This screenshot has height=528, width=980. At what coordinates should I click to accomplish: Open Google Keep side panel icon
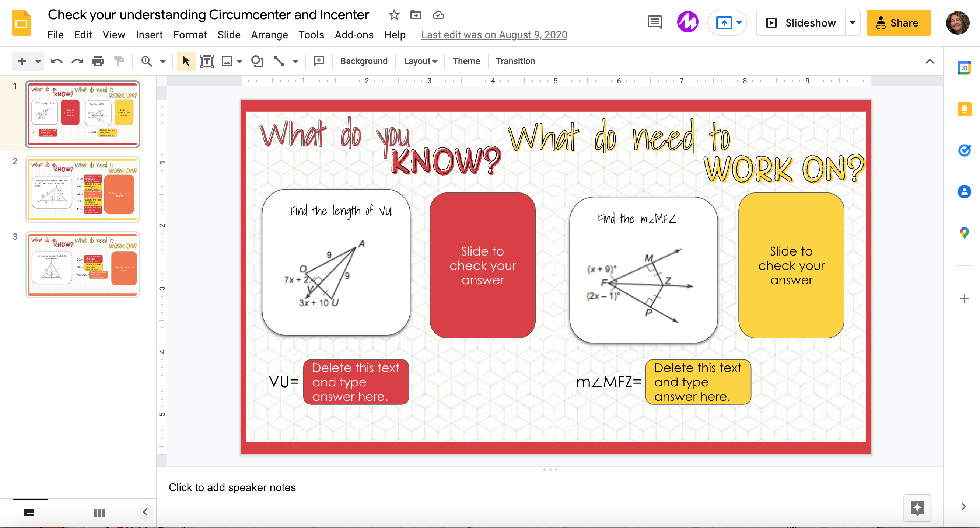pos(964,110)
